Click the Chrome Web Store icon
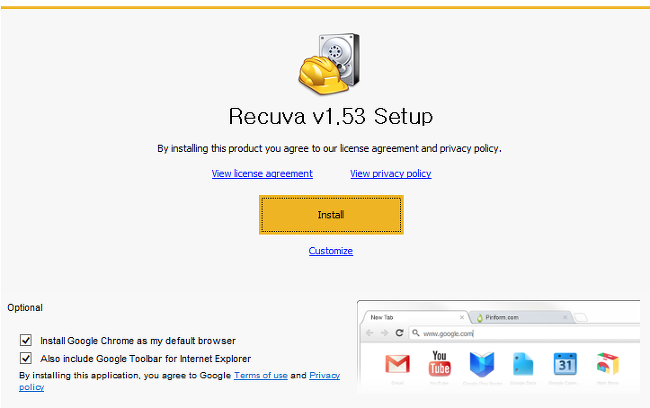650x408 pixels. click(608, 364)
